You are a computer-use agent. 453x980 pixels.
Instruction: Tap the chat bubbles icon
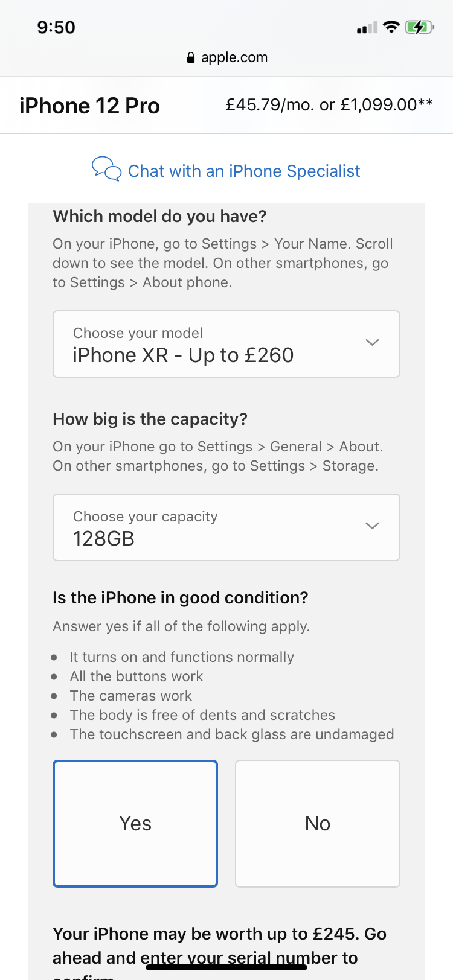pyautogui.click(x=106, y=169)
